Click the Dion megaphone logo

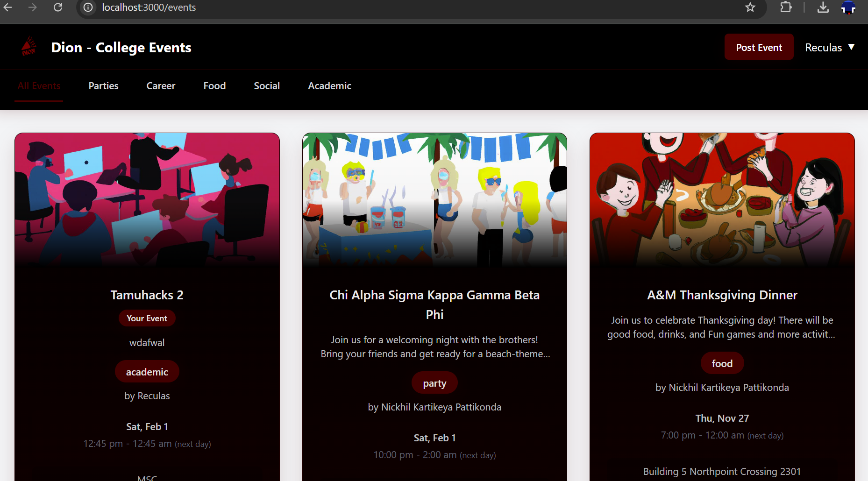[29, 46]
